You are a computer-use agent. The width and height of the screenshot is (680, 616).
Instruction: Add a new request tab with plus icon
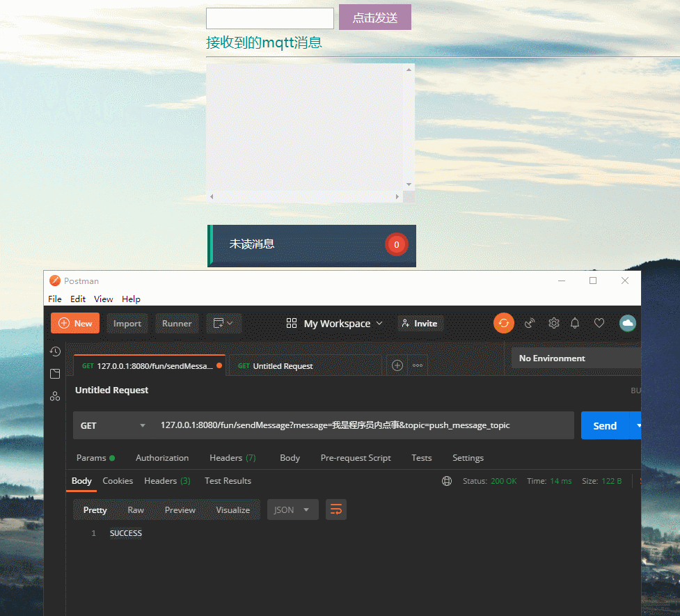coord(397,365)
